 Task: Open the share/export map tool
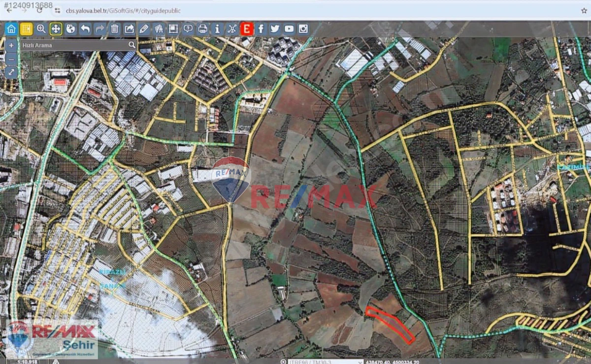(129, 29)
